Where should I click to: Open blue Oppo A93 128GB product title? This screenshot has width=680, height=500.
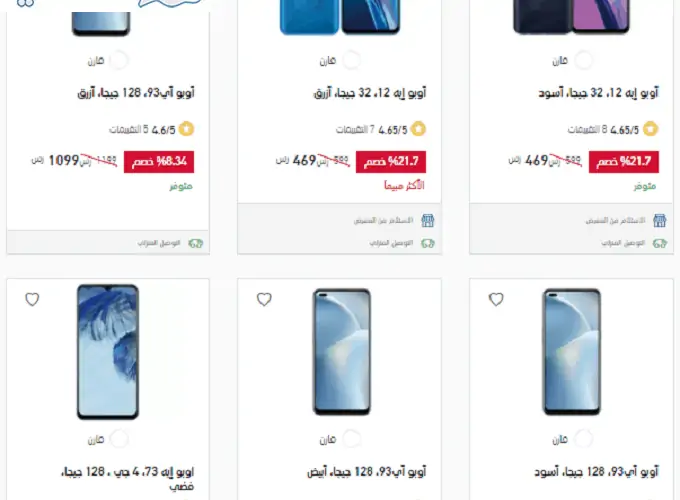point(136,93)
